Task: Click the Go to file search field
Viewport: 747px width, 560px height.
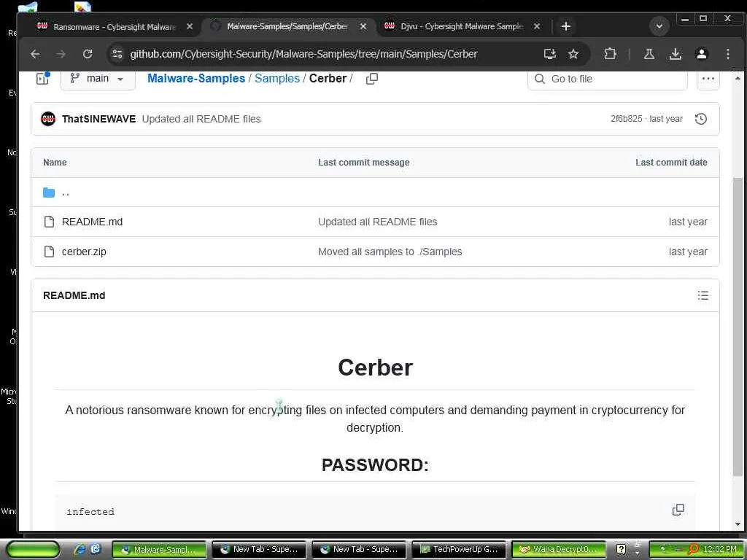Action: click(608, 79)
